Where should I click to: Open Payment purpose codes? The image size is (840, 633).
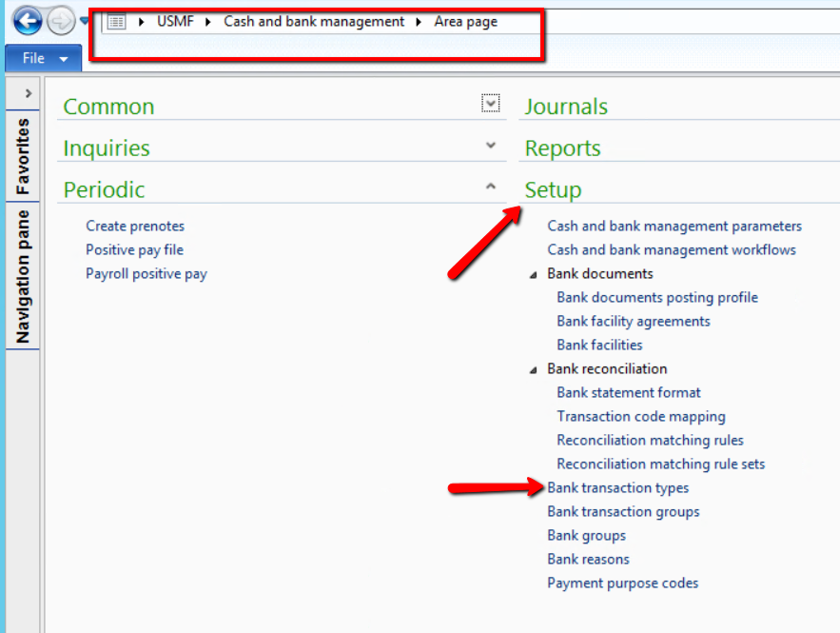622,583
